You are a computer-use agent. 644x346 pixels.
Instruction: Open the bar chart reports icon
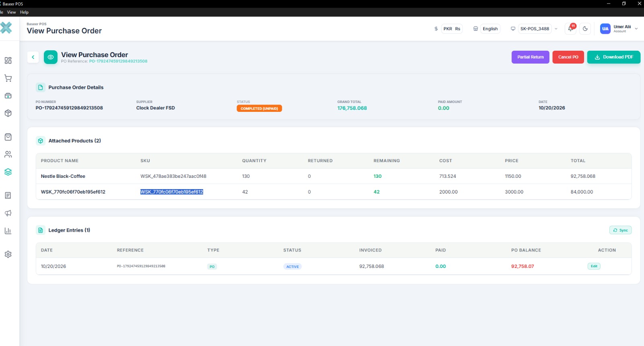point(8,231)
